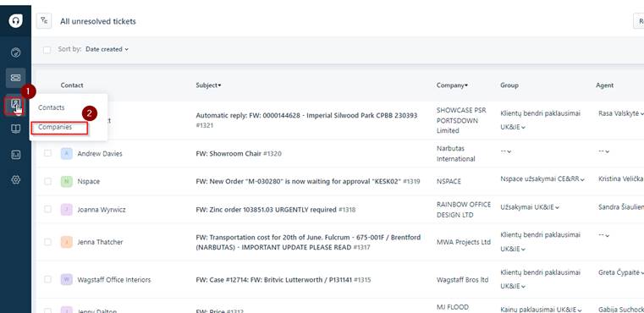Select the checkbox for Joanna Wyrwicz ticket
644x313 pixels.
(x=48, y=210)
